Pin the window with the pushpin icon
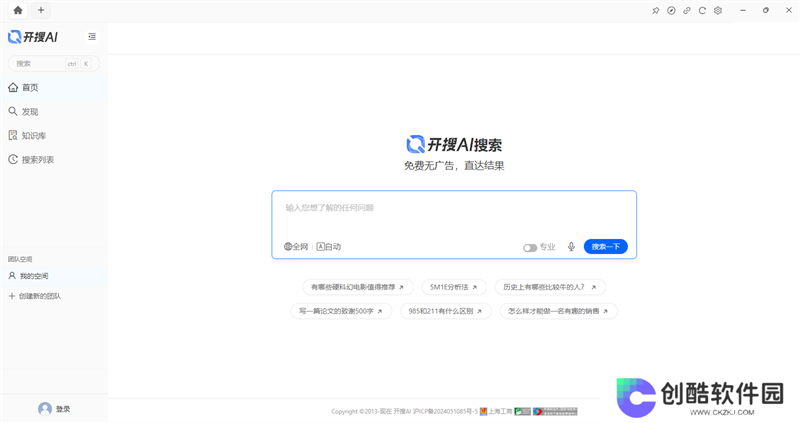 [656, 10]
